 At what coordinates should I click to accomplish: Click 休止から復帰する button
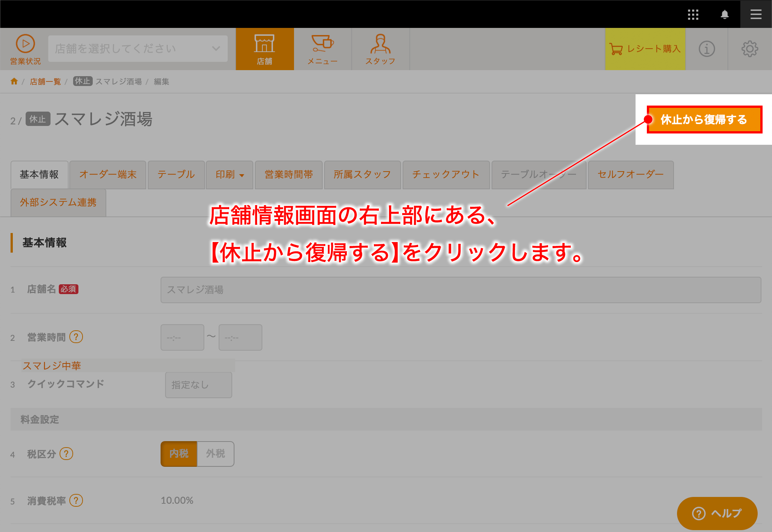[x=704, y=120]
